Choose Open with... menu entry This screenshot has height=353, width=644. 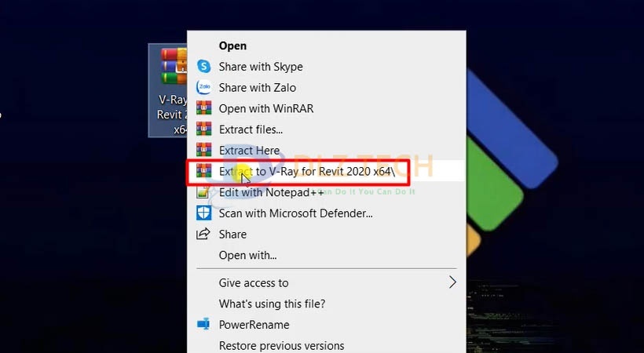pos(247,255)
